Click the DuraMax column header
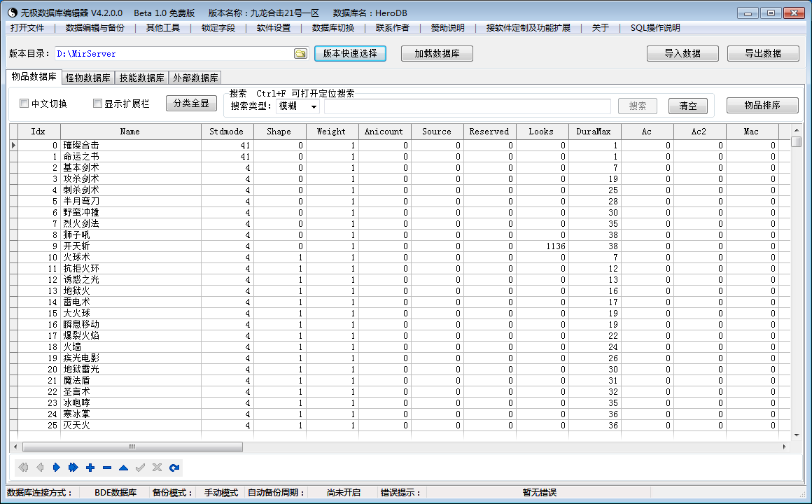Screen dimensions: 812x504 pos(594,132)
